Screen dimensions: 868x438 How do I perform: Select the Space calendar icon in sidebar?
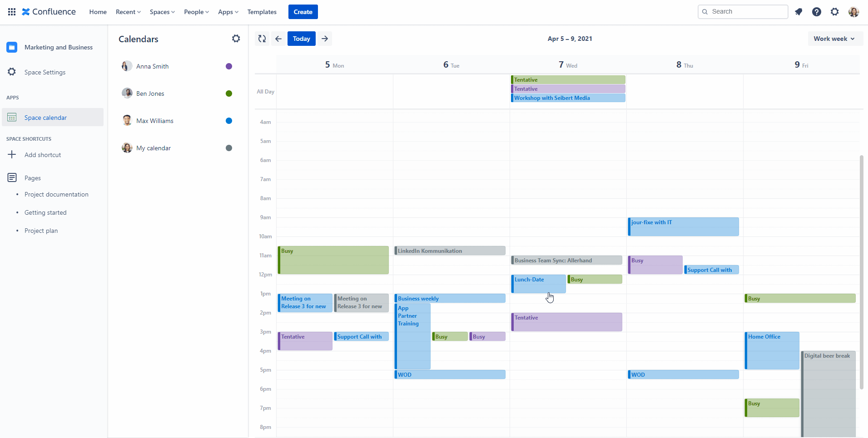[x=12, y=117]
